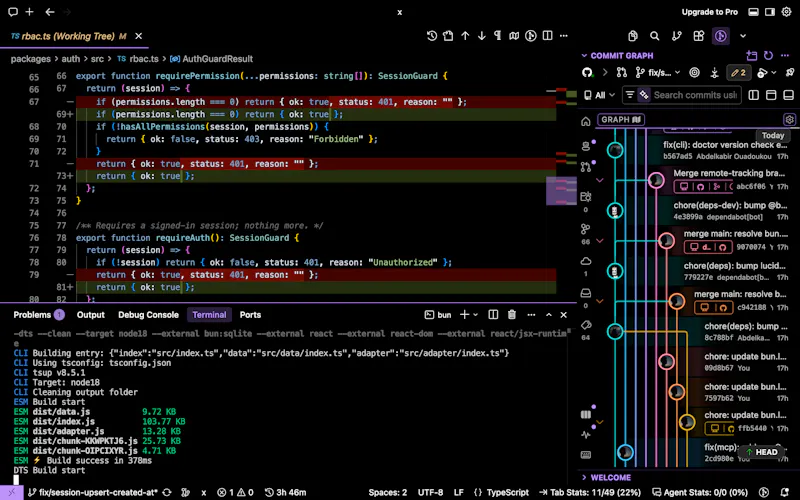Select the fix(cli): doctor version check commit
This screenshot has height=500, width=800.
click(725, 151)
